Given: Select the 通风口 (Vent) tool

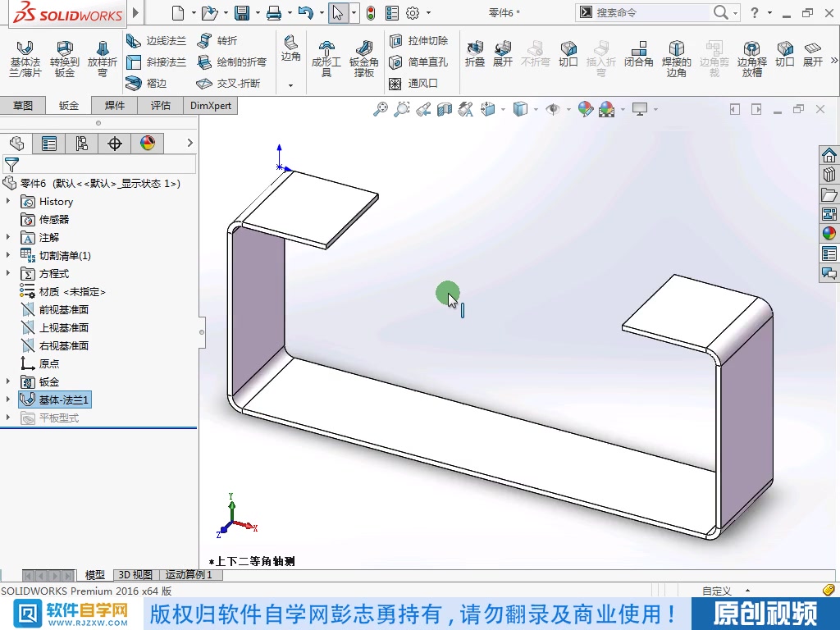Looking at the screenshot, I should (x=418, y=83).
